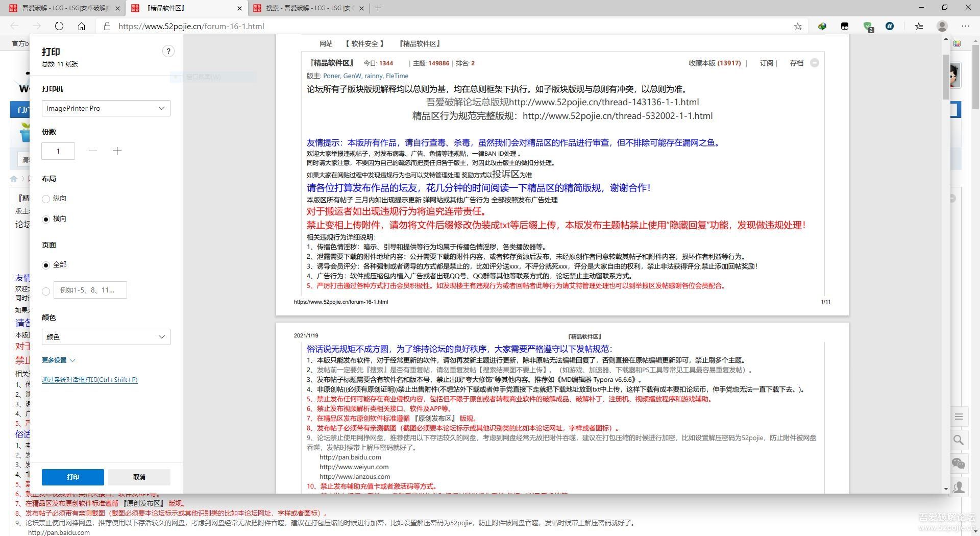
Task: Open the browser favorites list icon
Action: tap(919, 26)
